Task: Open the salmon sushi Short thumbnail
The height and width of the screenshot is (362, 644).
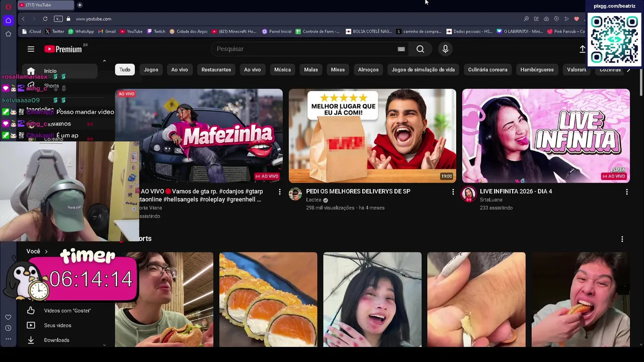Action: click(268, 300)
